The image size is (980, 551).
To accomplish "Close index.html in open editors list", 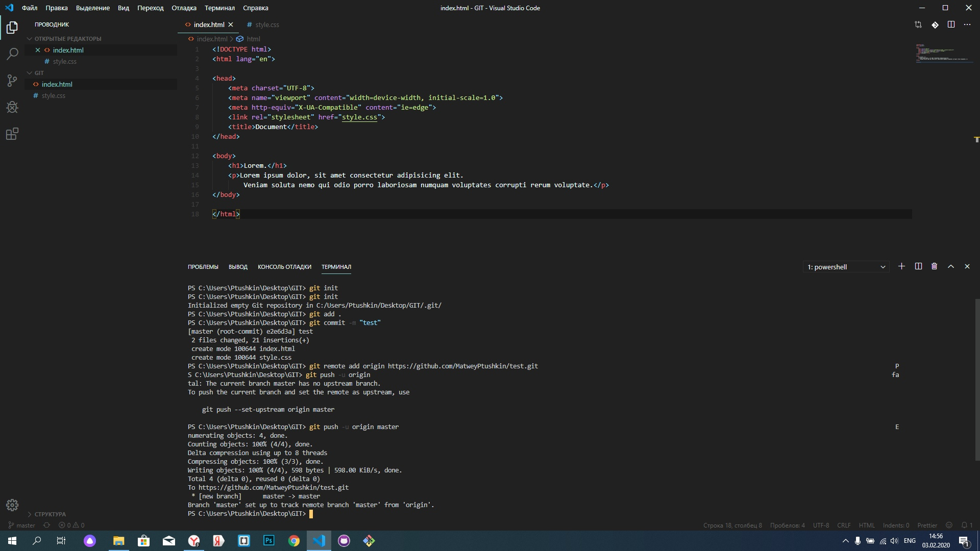I will pos(38,50).
